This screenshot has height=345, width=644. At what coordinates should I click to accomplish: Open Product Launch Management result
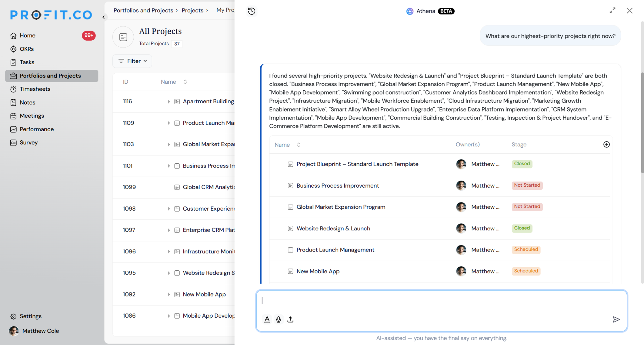coord(335,250)
